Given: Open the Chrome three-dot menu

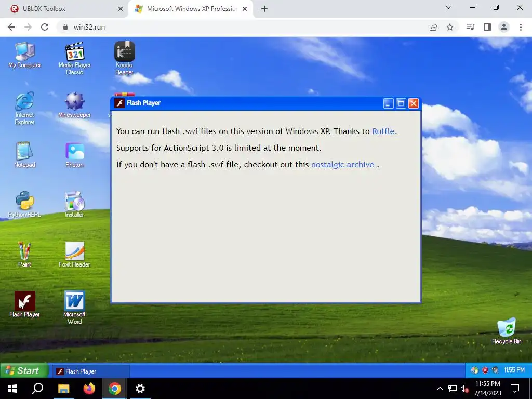Looking at the screenshot, I should (521, 27).
